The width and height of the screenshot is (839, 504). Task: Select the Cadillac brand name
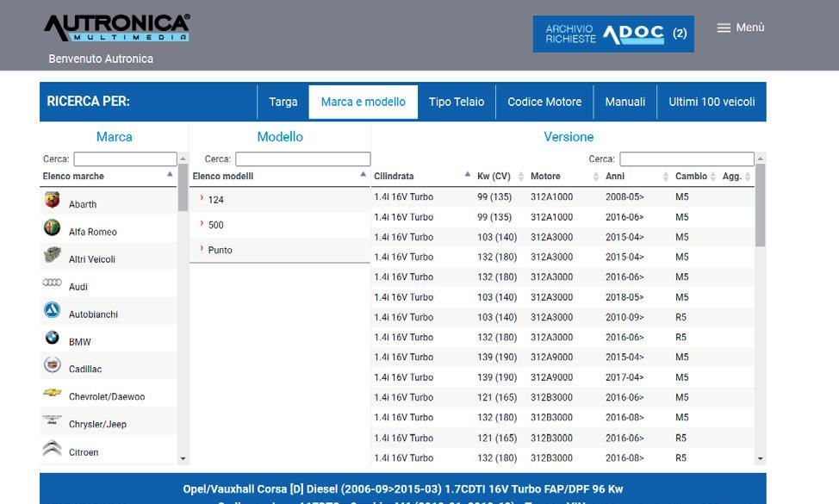(x=85, y=370)
